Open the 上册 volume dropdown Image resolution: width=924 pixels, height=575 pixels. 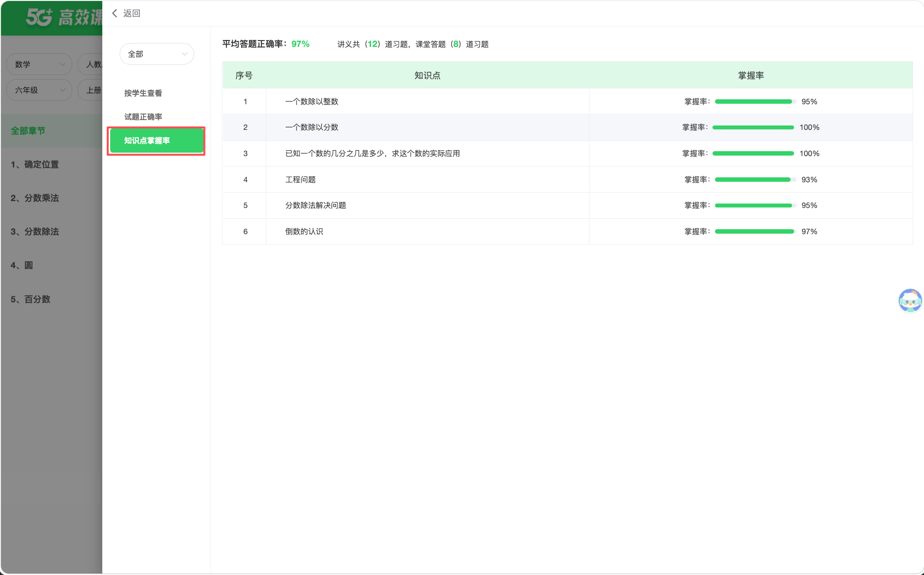[90, 90]
